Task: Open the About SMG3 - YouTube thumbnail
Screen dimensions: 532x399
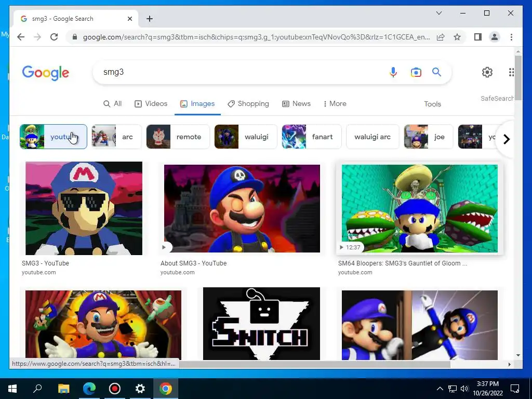Action: (x=242, y=208)
